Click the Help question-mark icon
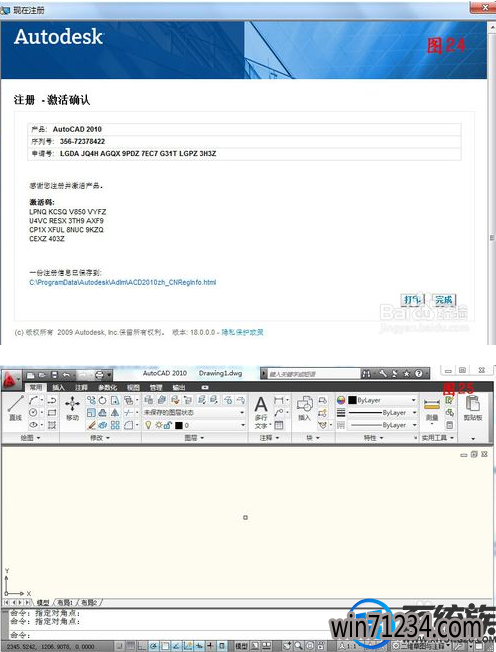This screenshot has width=496, height=652. pyautogui.click(x=419, y=373)
